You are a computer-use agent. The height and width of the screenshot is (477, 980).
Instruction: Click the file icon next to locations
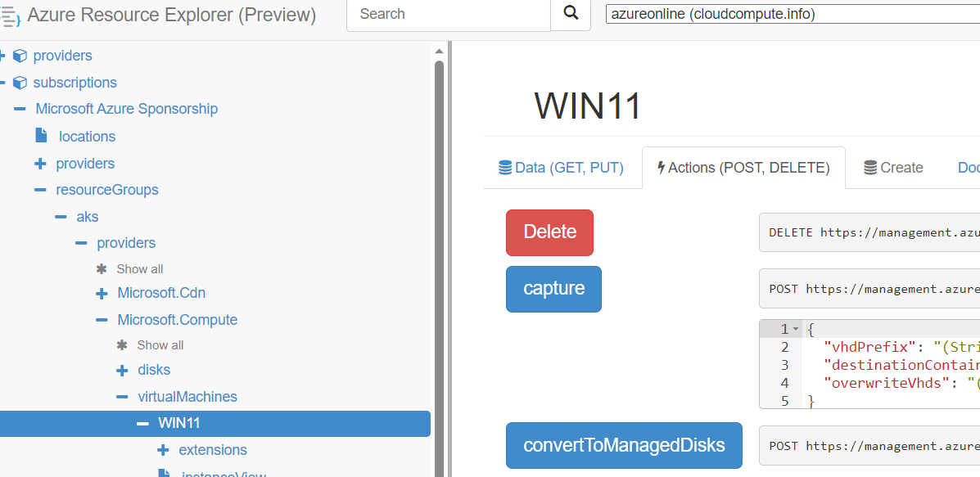coord(41,135)
